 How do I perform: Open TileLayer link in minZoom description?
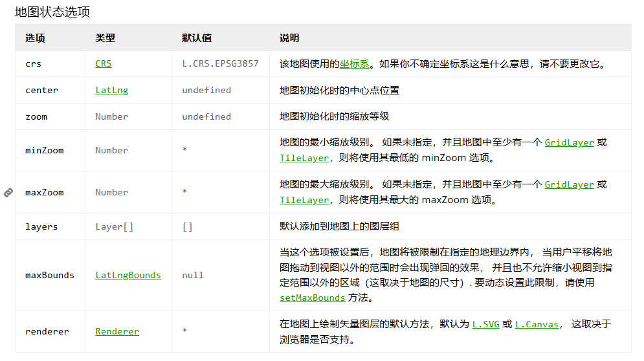click(304, 158)
